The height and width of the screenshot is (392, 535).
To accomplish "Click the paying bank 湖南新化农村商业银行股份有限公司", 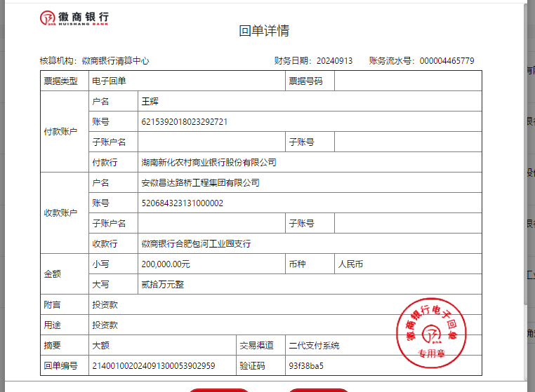I will [x=209, y=163].
